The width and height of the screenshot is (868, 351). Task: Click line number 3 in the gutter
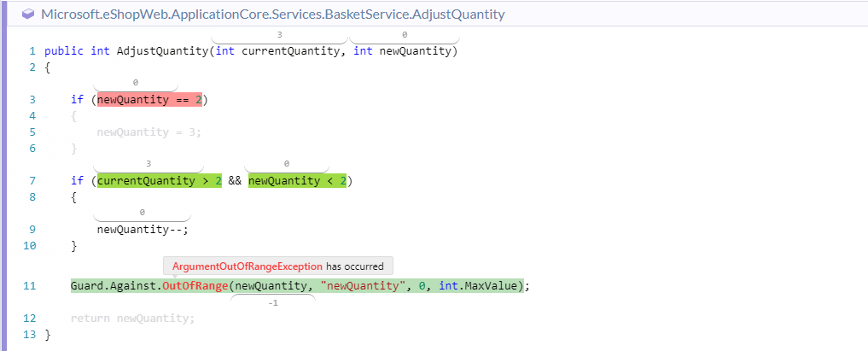[32, 99]
